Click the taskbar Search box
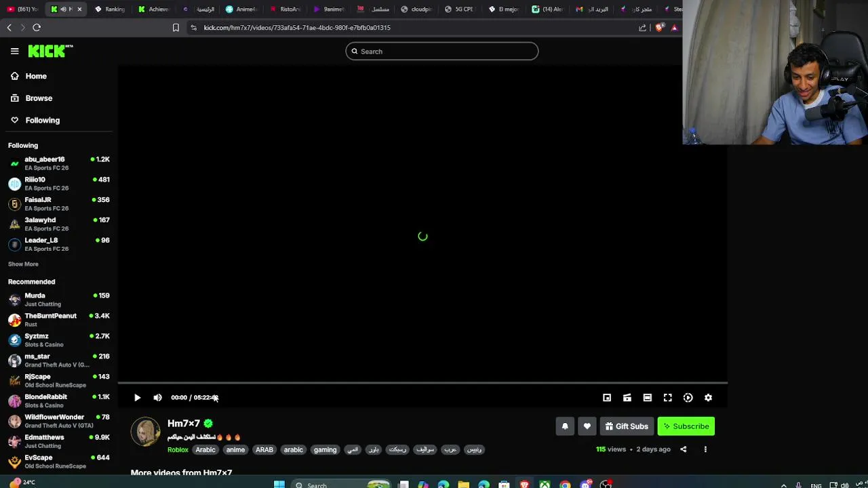The width and height of the screenshot is (868, 488). (x=342, y=485)
